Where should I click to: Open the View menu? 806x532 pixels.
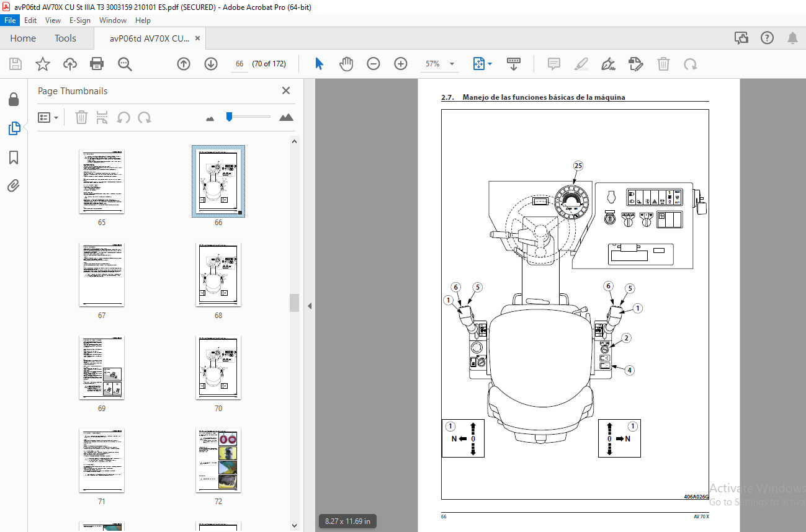(x=53, y=20)
